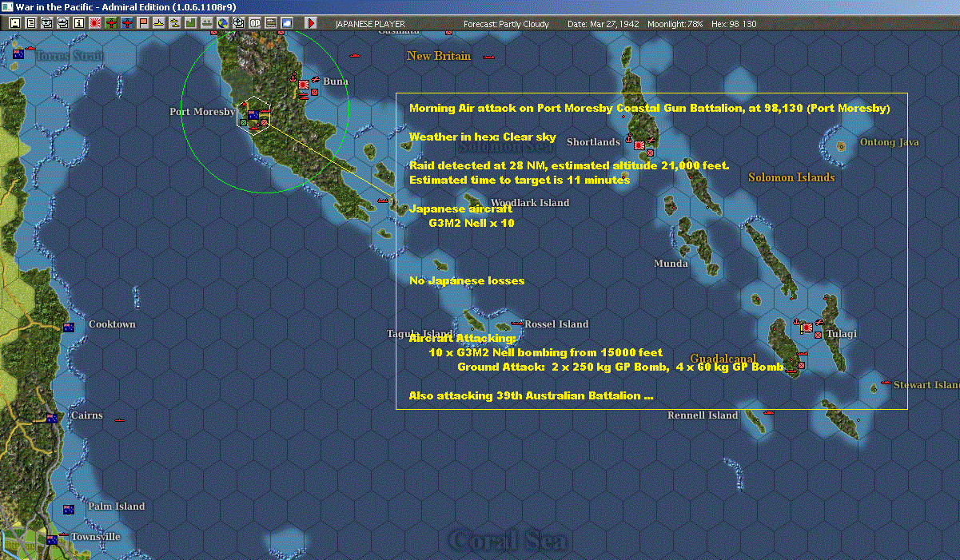Click 'Hex: 98 130' status text

point(733,24)
